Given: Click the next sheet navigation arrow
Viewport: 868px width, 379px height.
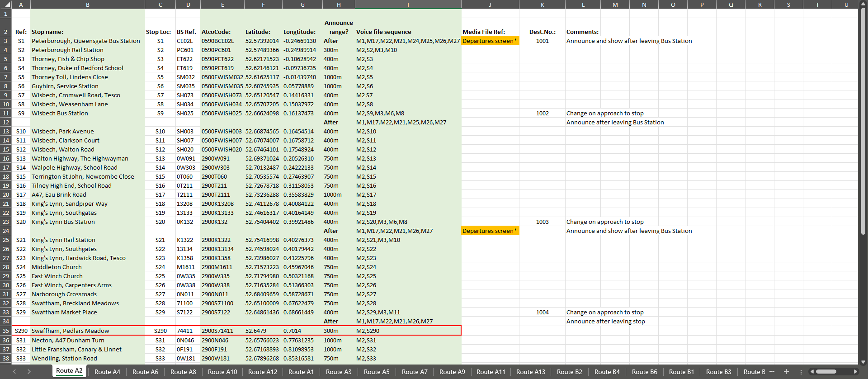Looking at the screenshot, I should (29, 372).
